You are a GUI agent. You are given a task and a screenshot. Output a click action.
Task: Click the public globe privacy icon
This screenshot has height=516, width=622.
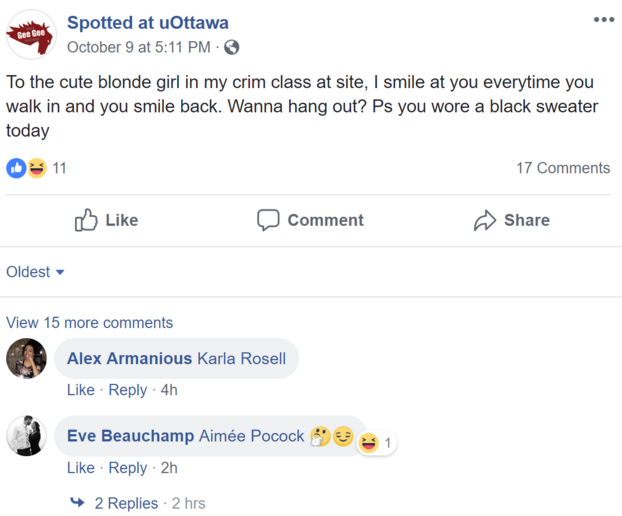pyautogui.click(x=232, y=47)
